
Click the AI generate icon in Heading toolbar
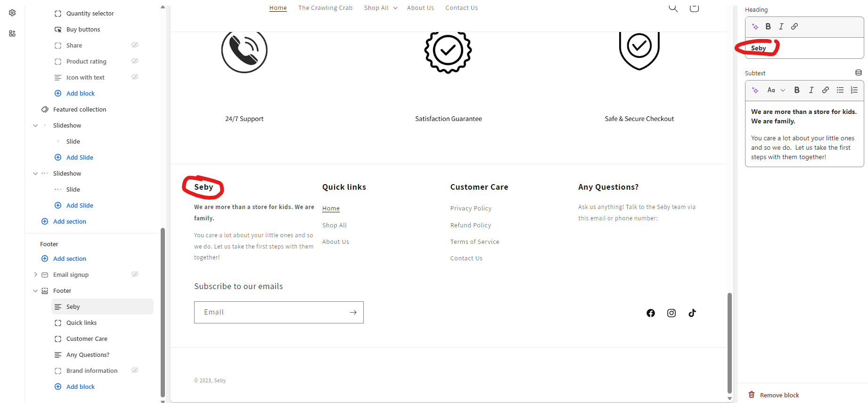755,27
